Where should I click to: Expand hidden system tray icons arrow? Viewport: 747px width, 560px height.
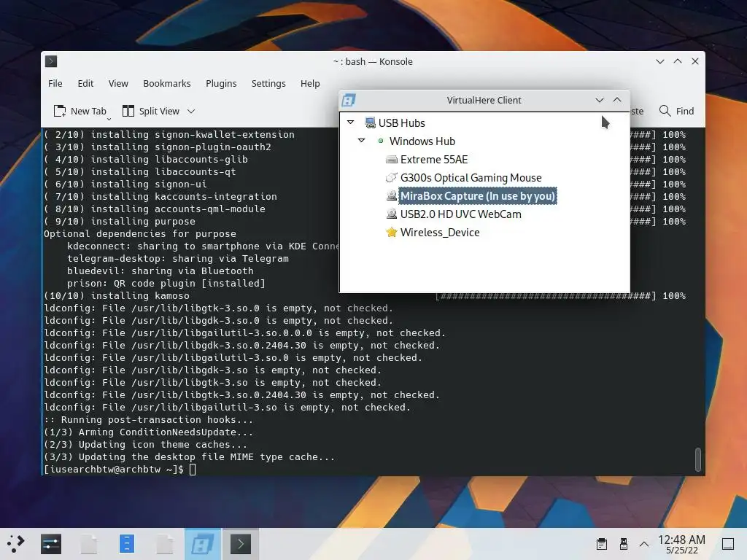pos(644,544)
